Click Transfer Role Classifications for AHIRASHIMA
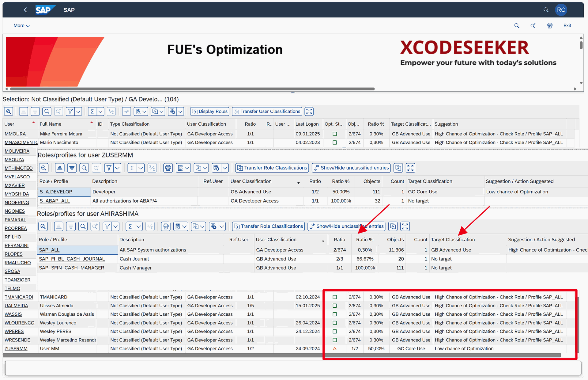 pos(268,226)
